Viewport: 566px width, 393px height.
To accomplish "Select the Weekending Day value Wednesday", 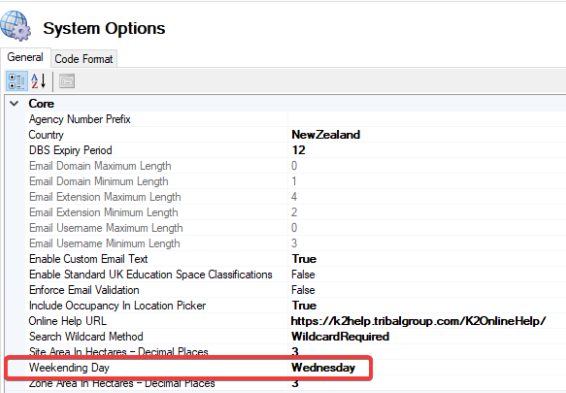I will point(323,367).
